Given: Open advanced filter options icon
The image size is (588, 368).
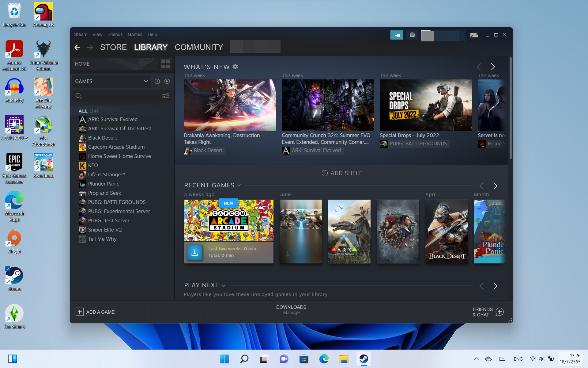Looking at the screenshot, I should point(165,96).
